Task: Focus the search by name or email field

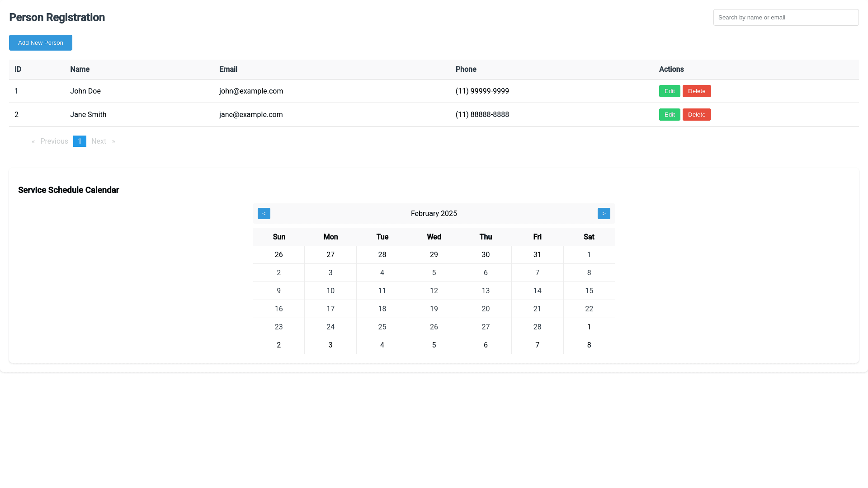Action: pos(786,18)
